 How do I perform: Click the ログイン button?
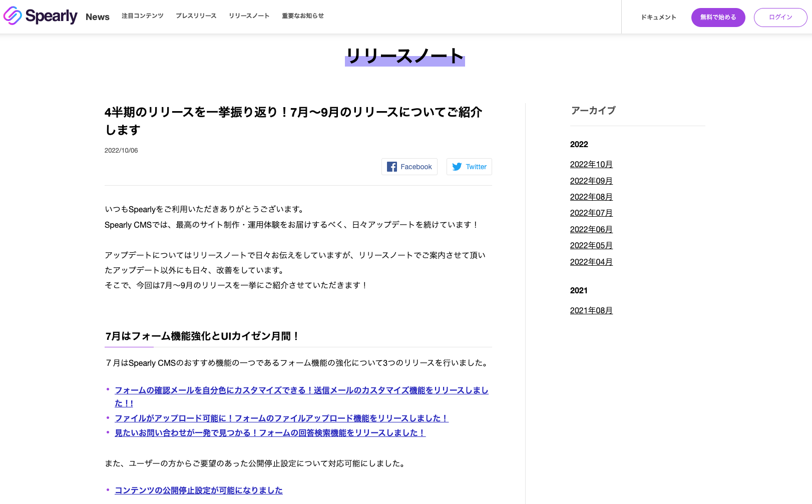pyautogui.click(x=780, y=18)
